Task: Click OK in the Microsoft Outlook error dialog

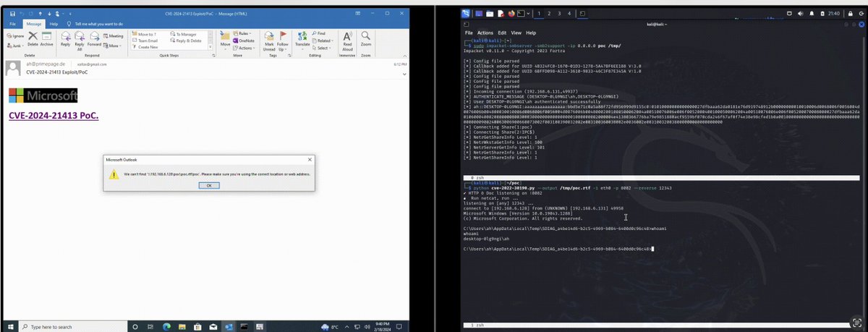Action: 209,185
